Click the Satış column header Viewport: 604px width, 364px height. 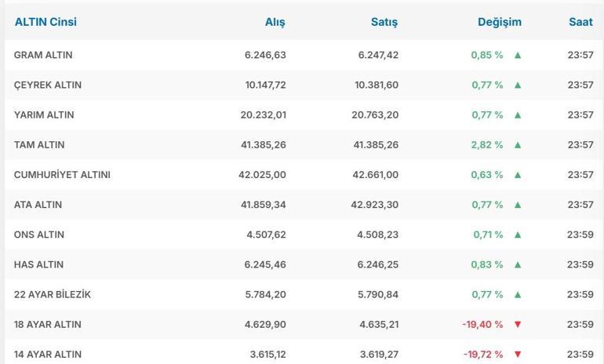384,22
